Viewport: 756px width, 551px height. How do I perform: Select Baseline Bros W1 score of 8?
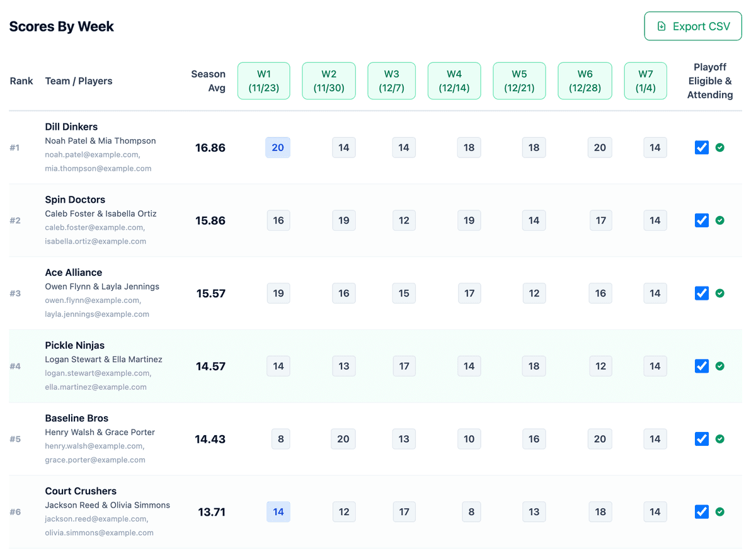click(281, 439)
